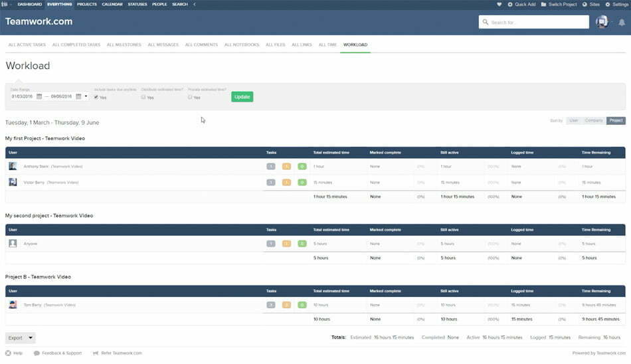Click the green Update button

[242, 96]
